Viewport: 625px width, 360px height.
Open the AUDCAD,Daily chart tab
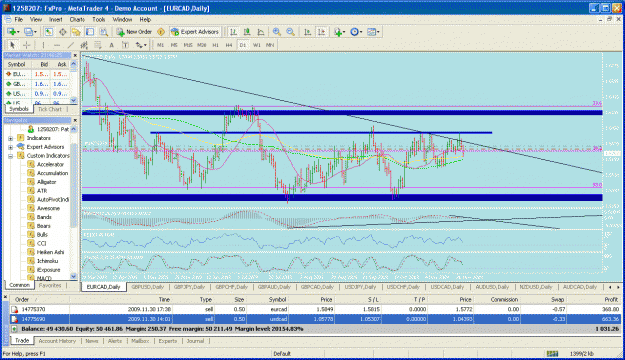[580, 287]
